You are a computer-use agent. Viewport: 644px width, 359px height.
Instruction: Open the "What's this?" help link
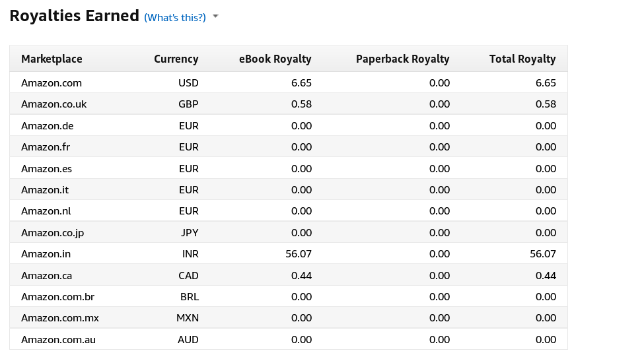175,18
